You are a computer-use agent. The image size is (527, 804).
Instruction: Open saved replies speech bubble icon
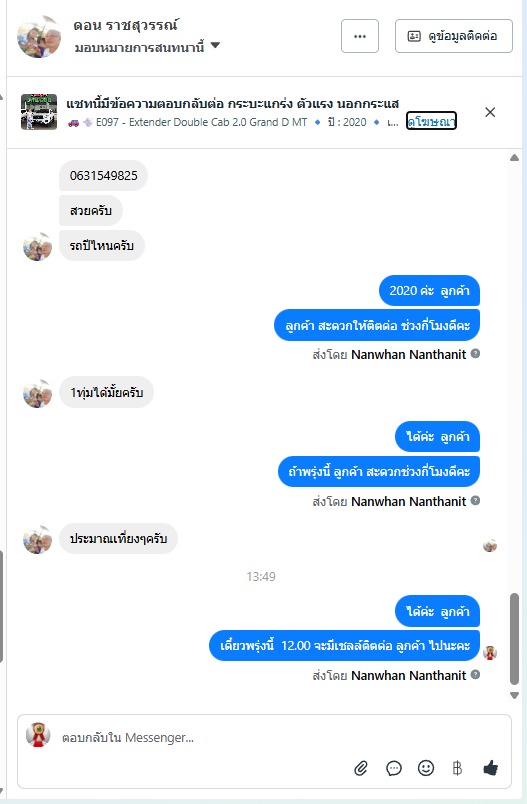click(x=394, y=768)
